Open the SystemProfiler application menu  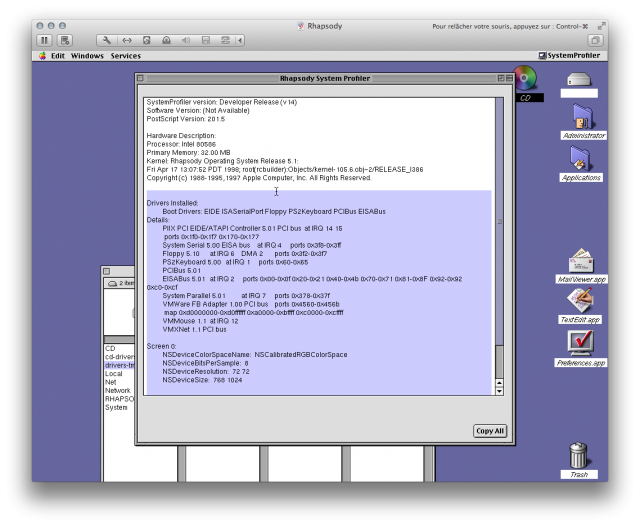[569, 55]
